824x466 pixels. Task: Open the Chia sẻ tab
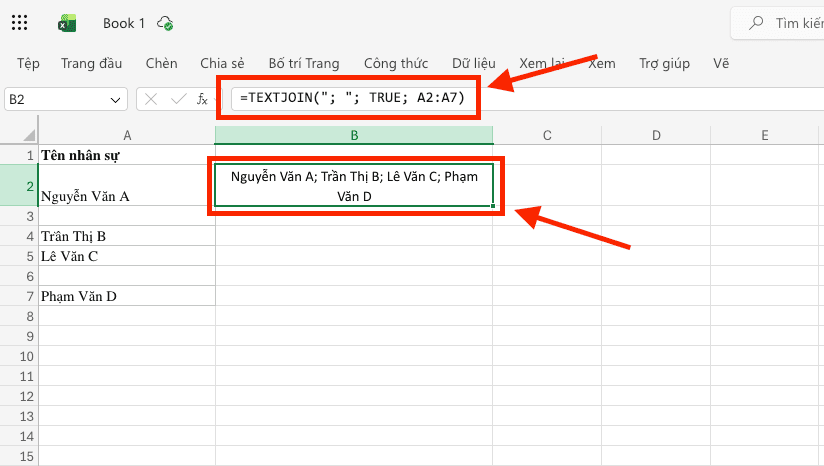point(222,64)
